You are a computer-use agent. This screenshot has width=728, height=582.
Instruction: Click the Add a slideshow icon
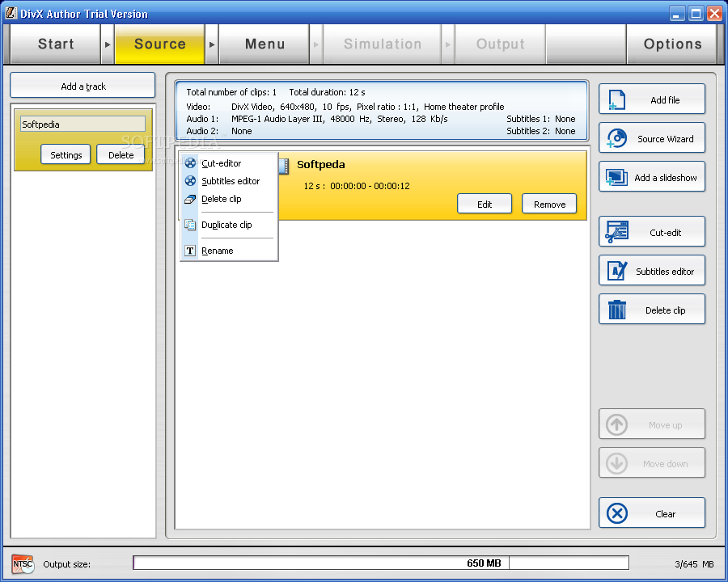pyautogui.click(x=616, y=177)
